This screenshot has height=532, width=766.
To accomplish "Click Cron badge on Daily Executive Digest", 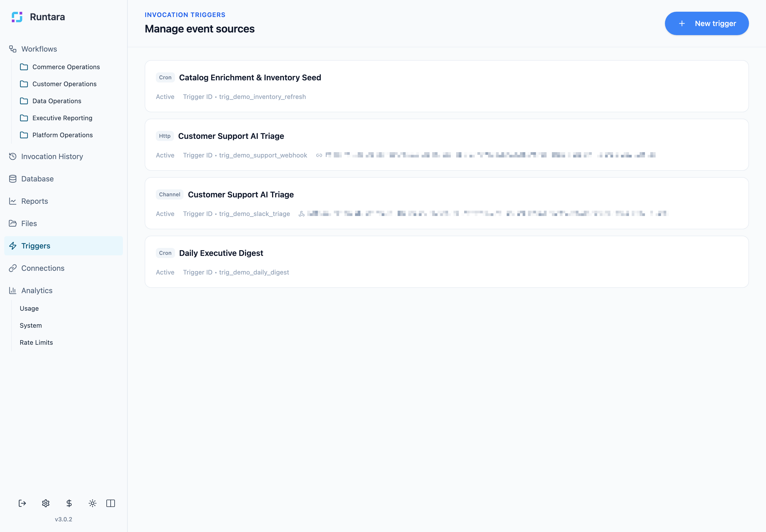I will 165,253.
